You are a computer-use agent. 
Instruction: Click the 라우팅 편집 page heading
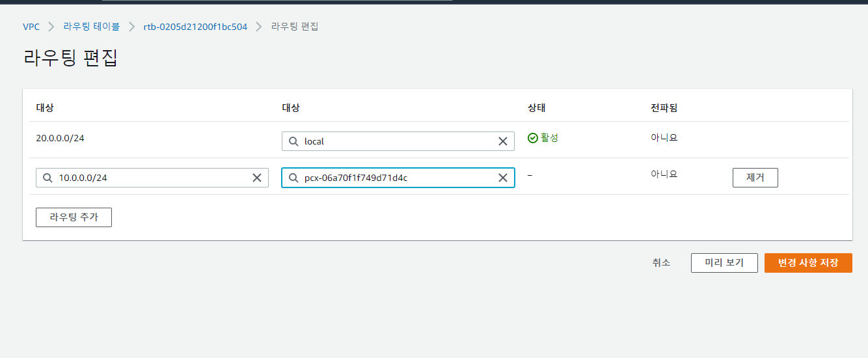(x=70, y=58)
